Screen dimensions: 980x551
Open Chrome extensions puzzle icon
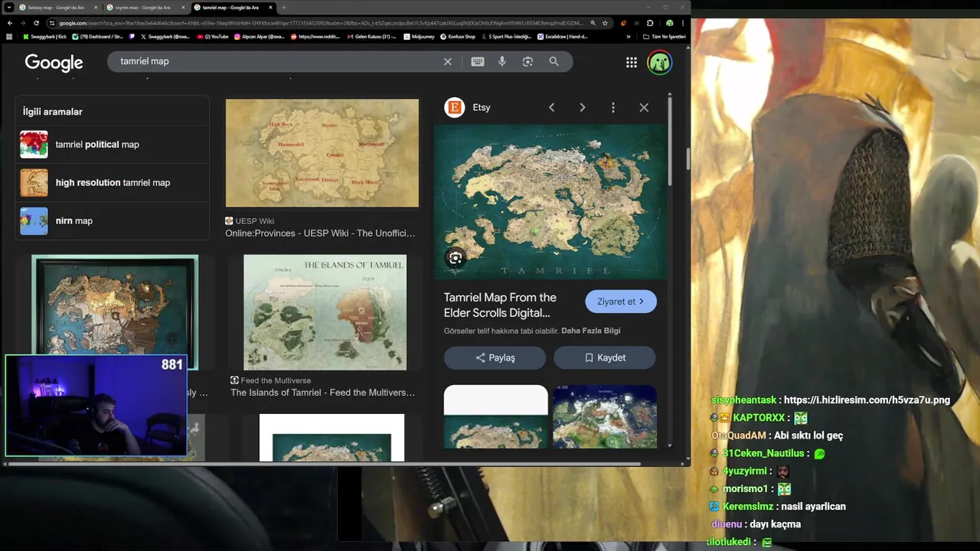pos(650,23)
